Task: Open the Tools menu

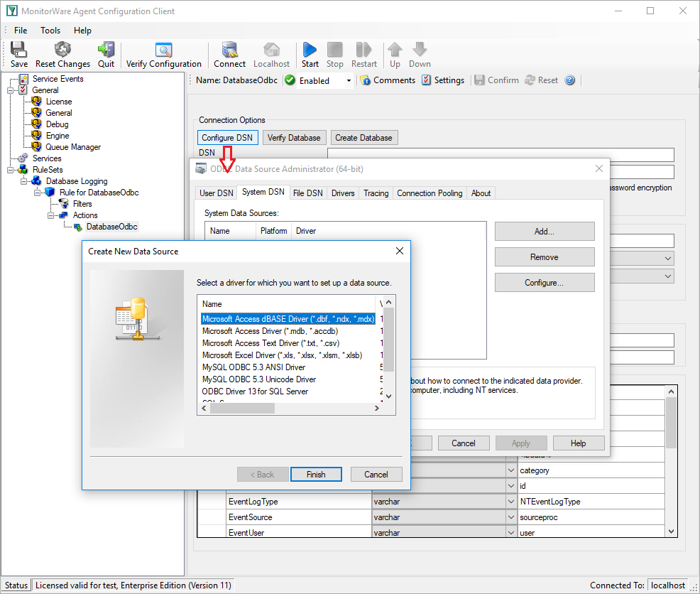Action: pos(50,31)
